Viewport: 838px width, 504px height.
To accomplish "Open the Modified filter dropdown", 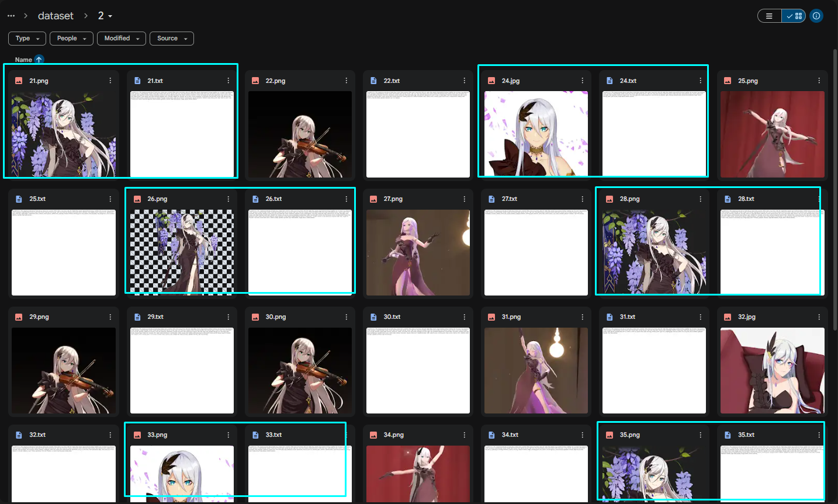I will 122,39.
